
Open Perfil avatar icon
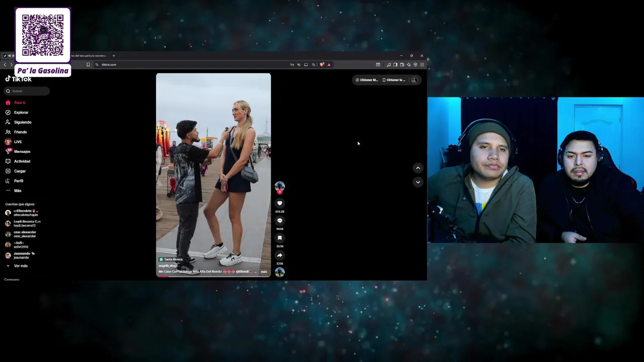(8, 181)
